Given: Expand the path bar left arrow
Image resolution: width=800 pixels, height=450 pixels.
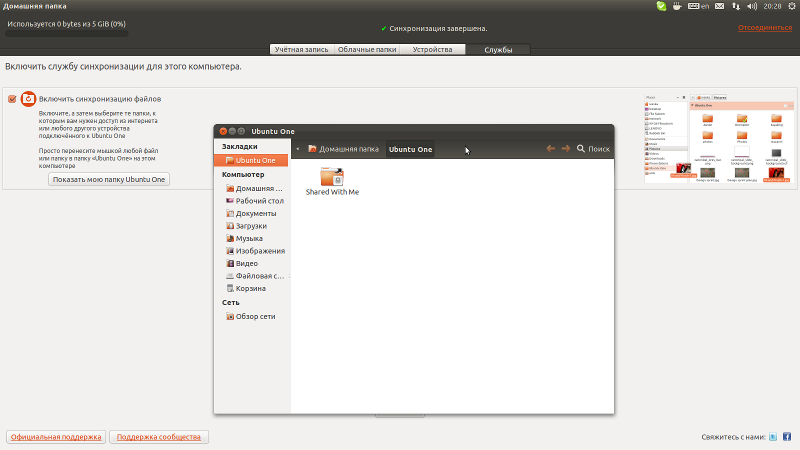Looking at the screenshot, I should tap(298, 149).
